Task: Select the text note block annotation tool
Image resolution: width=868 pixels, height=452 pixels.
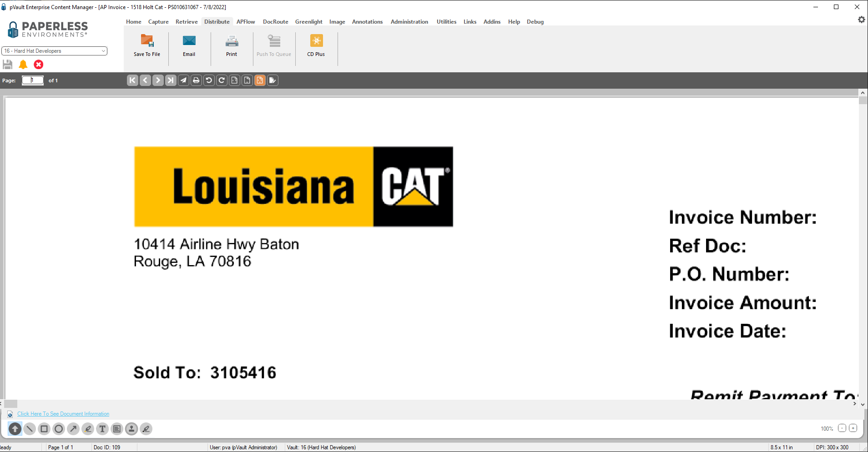Action: [x=117, y=429]
